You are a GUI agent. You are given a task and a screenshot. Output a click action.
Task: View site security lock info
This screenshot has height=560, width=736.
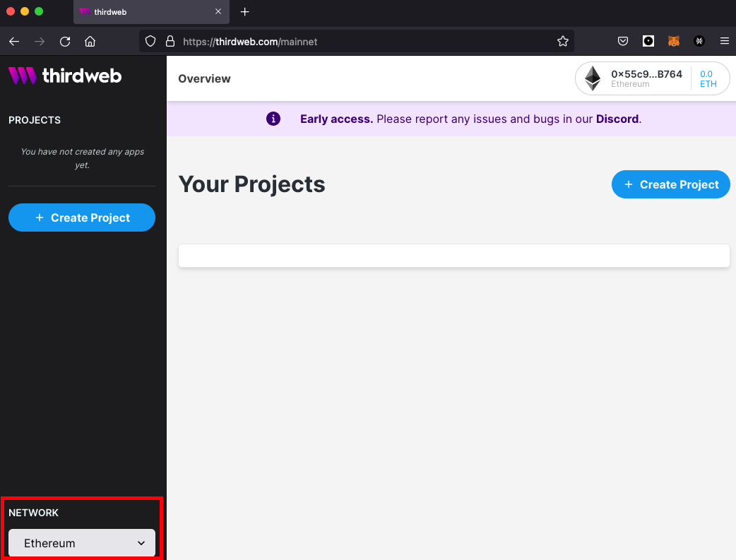[x=170, y=41]
